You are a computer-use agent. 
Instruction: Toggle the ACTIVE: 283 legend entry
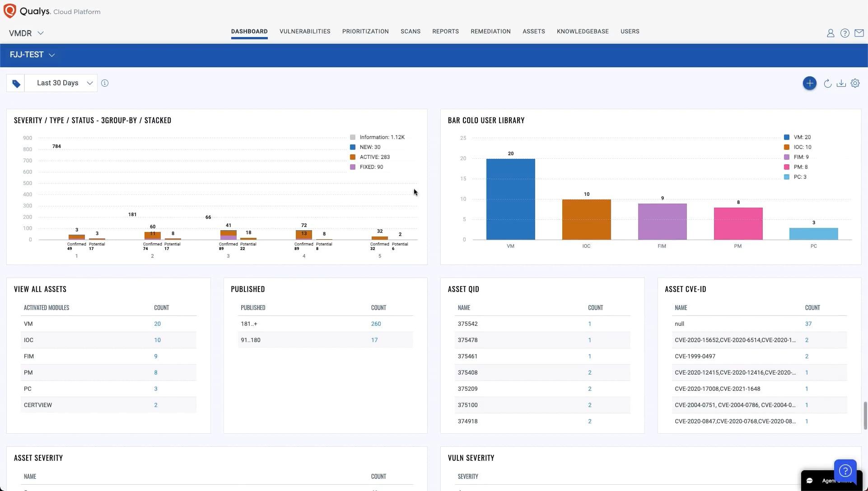(x=370, y=157)
